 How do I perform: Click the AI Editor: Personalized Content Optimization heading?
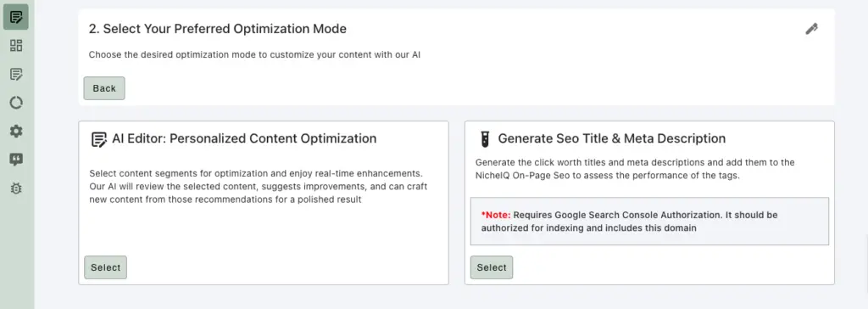click(244, 138)
